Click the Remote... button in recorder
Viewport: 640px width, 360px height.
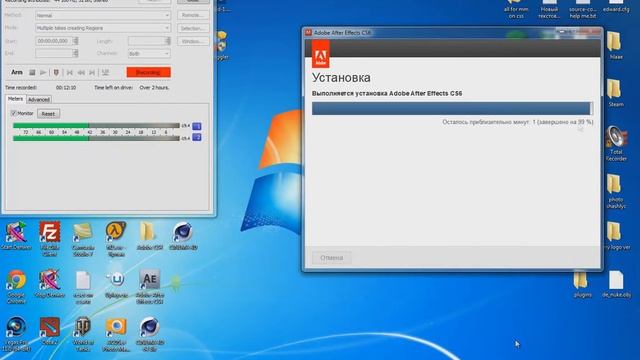pyautogui.click(x=193, y=15)
